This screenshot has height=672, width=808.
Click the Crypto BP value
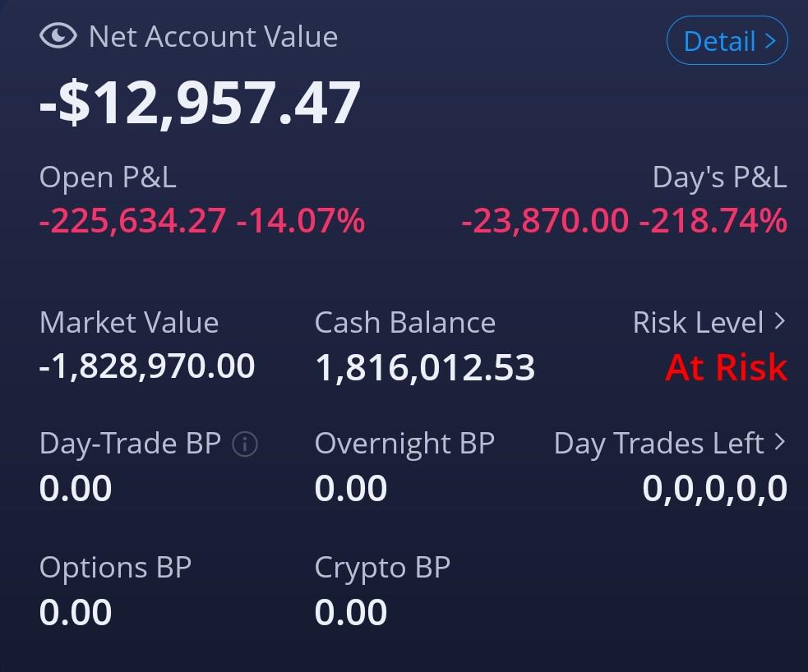coord(351,612)
